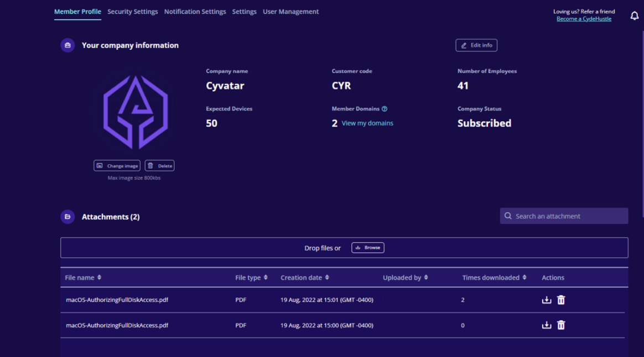
Task: Sort the table by Uploaded by
Action: (x=428, y=277)
